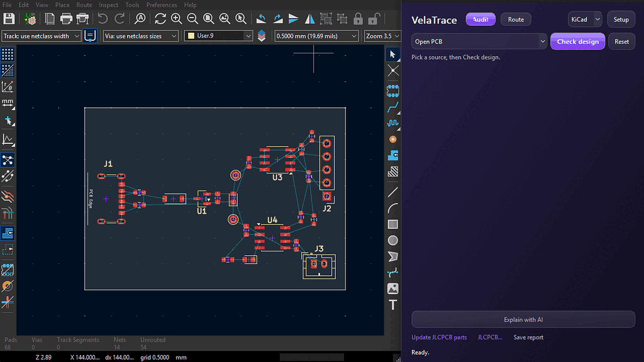Activate zoom to selection tool
Screen dimensions: 644x362
coord(241,19)
